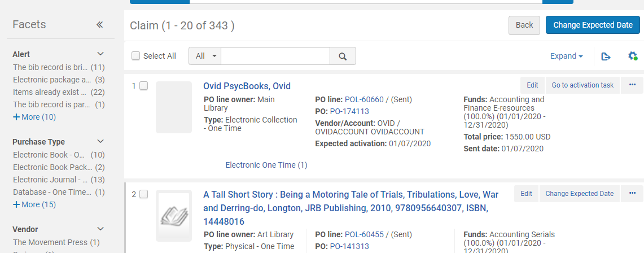Collapse the Facets panel

[99, 25]
